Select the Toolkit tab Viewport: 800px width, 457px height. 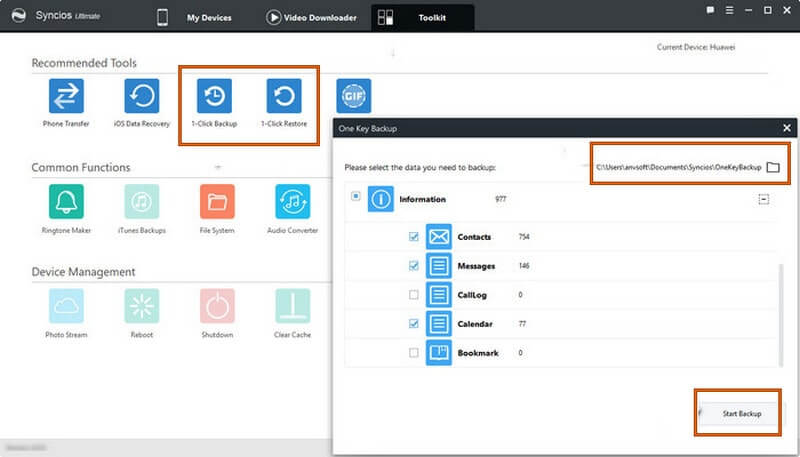[422, 17]
